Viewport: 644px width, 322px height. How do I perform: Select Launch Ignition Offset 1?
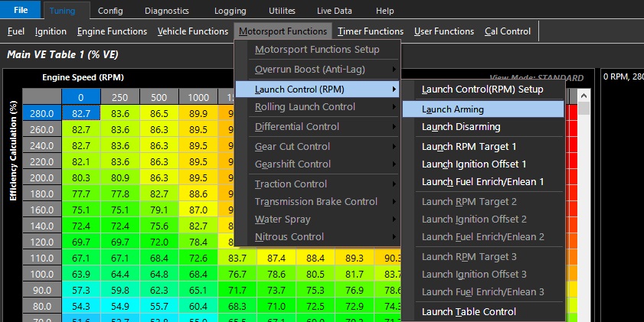pos(474,164)
